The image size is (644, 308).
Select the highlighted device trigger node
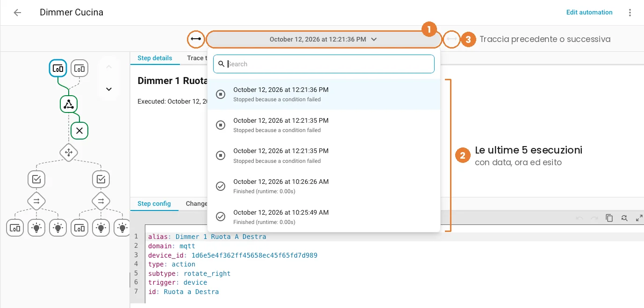[58, 68]
